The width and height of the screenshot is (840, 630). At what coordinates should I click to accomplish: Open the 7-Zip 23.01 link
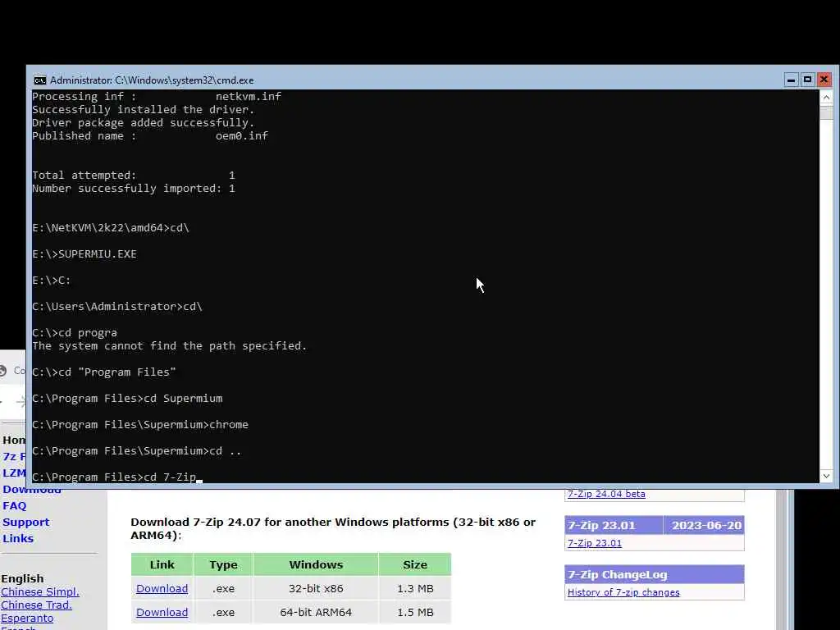[595, 543]
